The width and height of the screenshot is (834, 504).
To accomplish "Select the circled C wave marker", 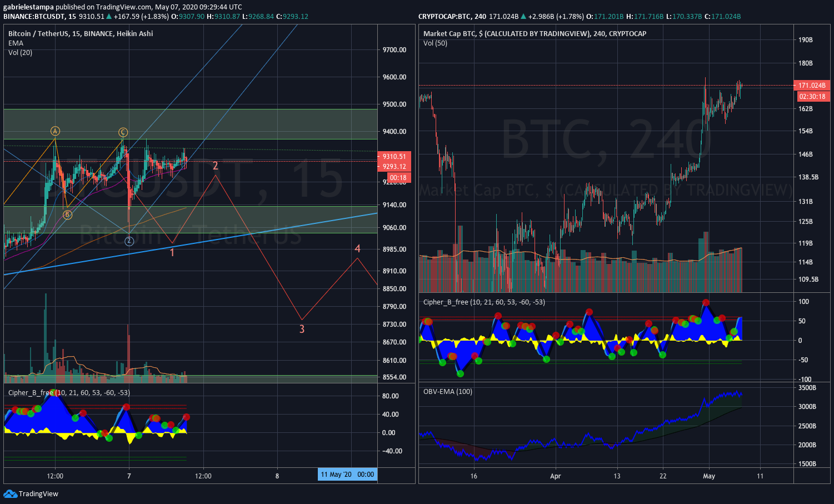I will coord(123,132).
